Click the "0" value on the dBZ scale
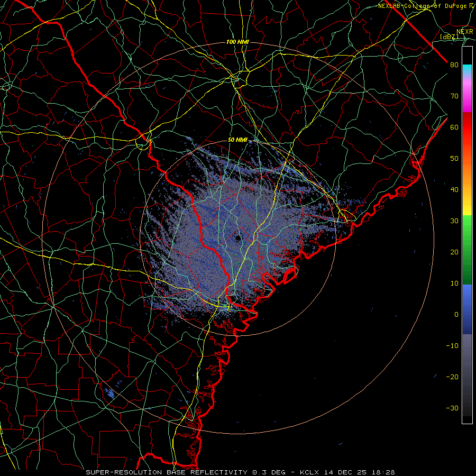The width and height of the screenshot is (476, 476). pos(456,315)
